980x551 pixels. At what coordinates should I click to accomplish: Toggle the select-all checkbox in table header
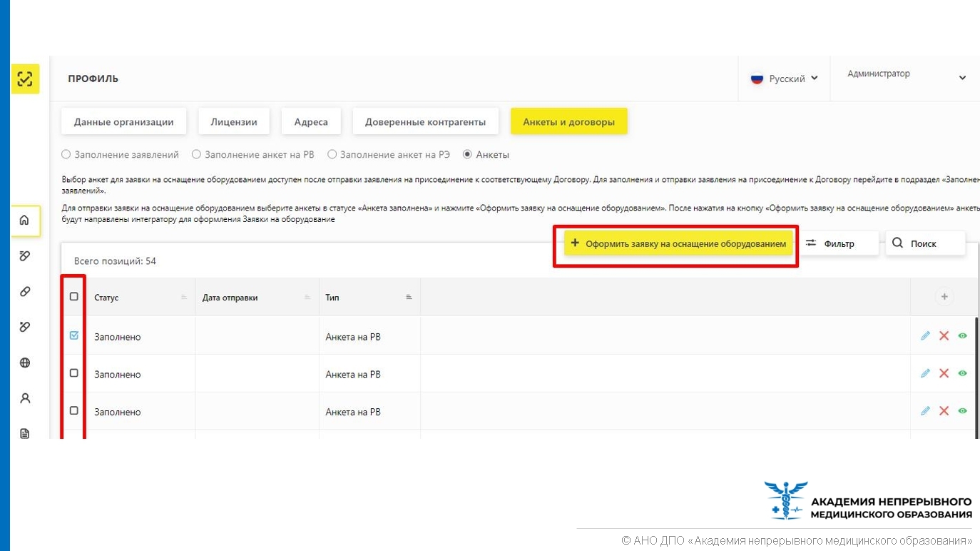click(x=73, y=296)
